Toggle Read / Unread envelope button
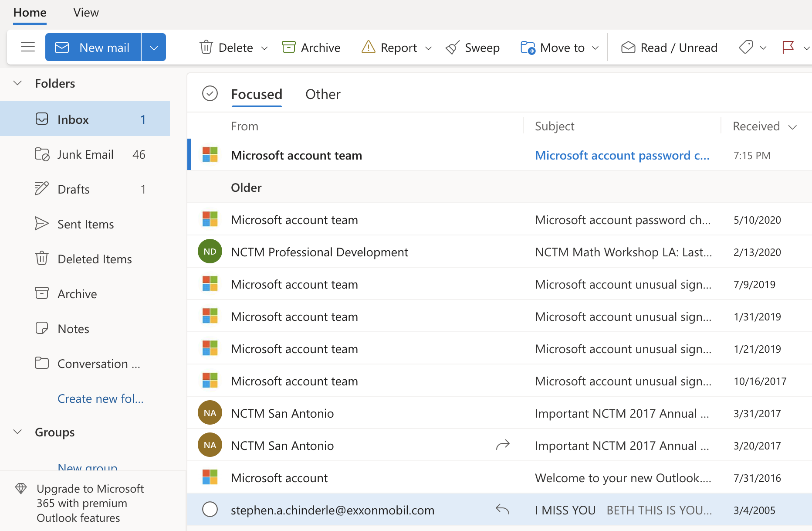 (x=669, y=47)
